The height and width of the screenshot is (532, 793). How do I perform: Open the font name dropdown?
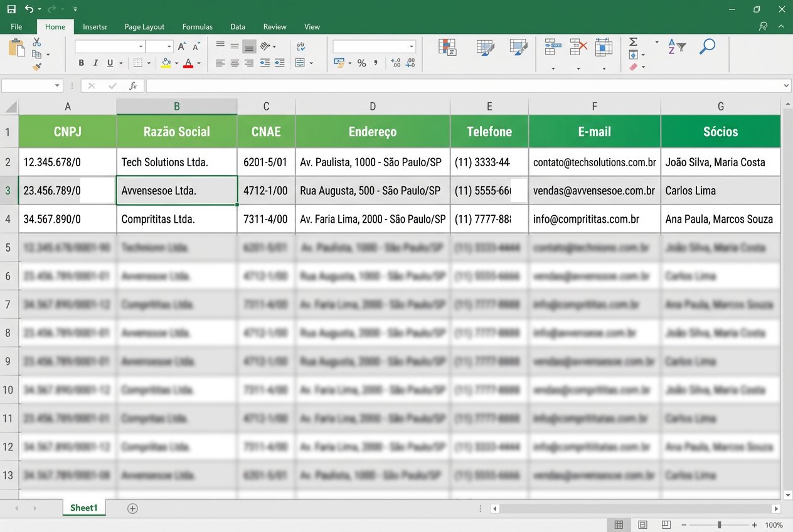[141, 47]
